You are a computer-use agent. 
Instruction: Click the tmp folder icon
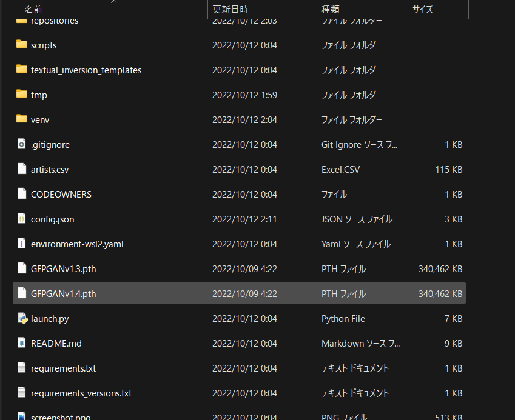pos(22,94)
